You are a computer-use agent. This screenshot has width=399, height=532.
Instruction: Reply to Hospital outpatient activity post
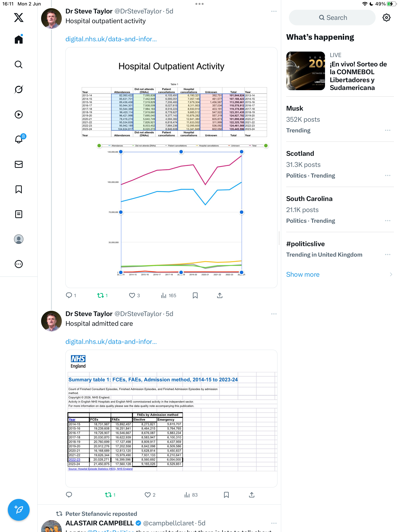[x=71, y=295]
